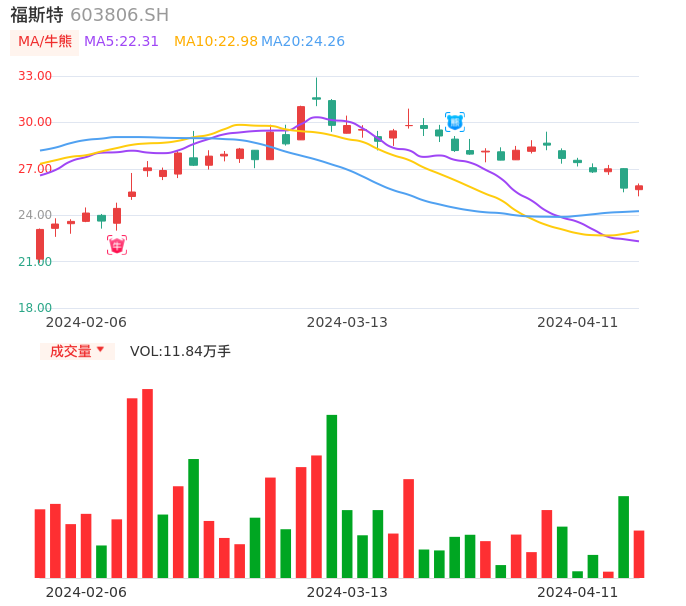The width and height of the screenshot is (686, 606).
Task: Click the 2024-03-13 date under the price chart
Action: pos(347,322)
